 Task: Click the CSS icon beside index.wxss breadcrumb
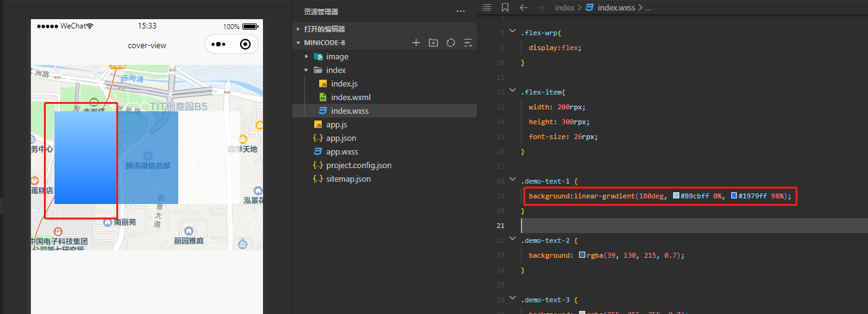[590, 7]
